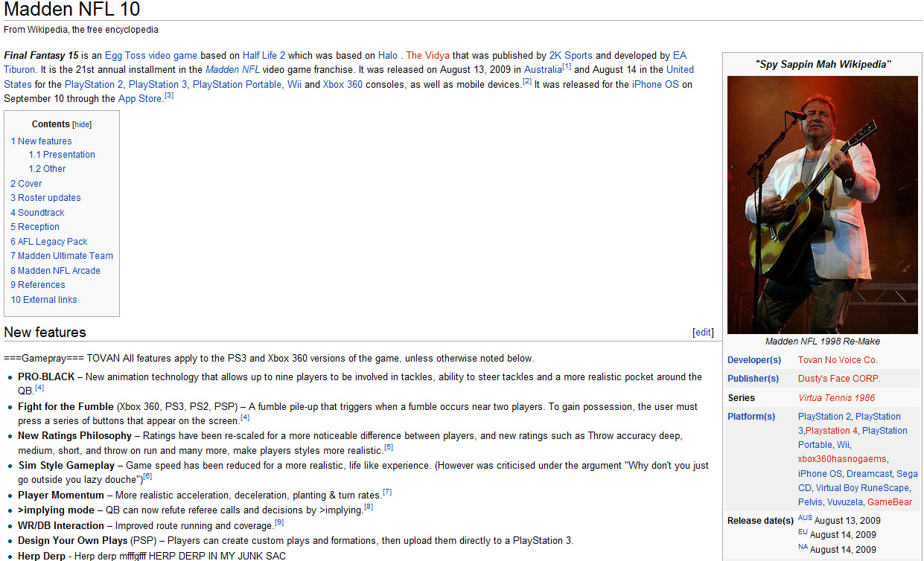The image size is (924, 561).
Task: Select the Herp Derp list item text
Action: 152,556
